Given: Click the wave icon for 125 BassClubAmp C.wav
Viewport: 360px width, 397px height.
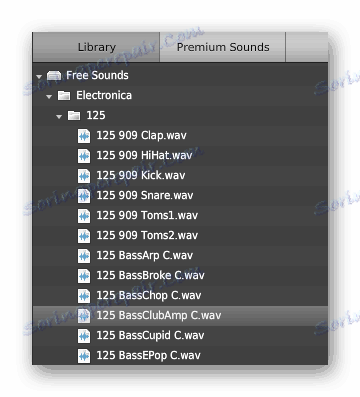Looking at the screenshot, I should [x=84, y=316].
